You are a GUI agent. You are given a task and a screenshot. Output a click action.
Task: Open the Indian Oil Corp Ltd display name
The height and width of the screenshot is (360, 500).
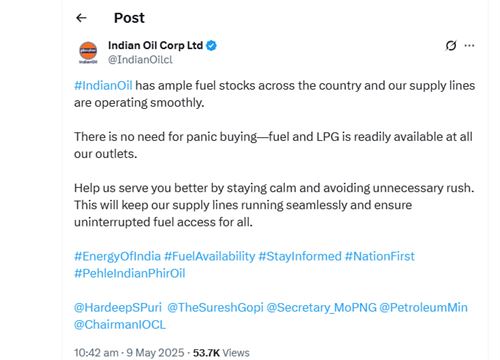[155, 45]
